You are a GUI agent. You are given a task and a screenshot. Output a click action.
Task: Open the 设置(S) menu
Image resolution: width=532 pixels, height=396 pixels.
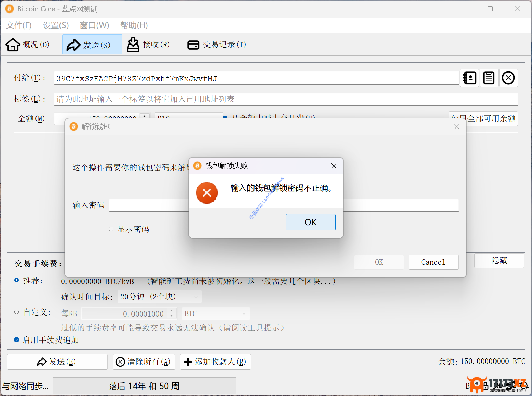point(56,25)
